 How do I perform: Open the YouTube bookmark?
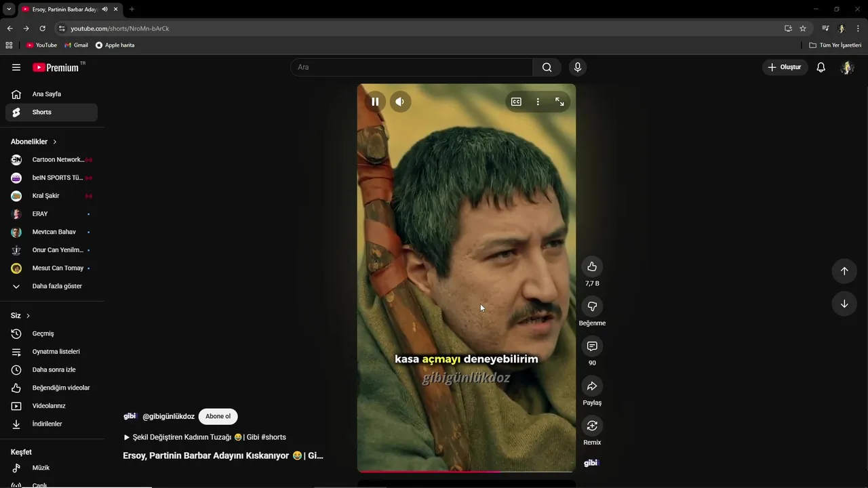pyautogui.click(x=41, y=45)
